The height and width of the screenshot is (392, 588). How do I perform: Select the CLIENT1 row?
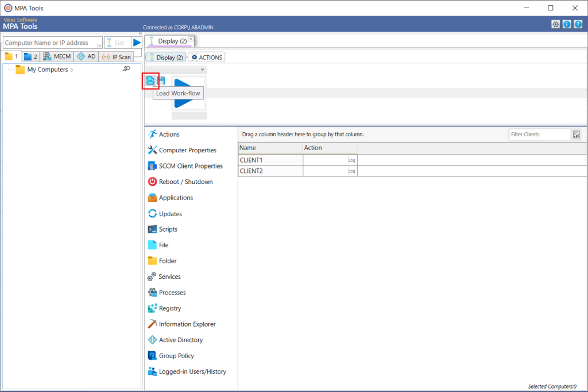pos(412,160)
